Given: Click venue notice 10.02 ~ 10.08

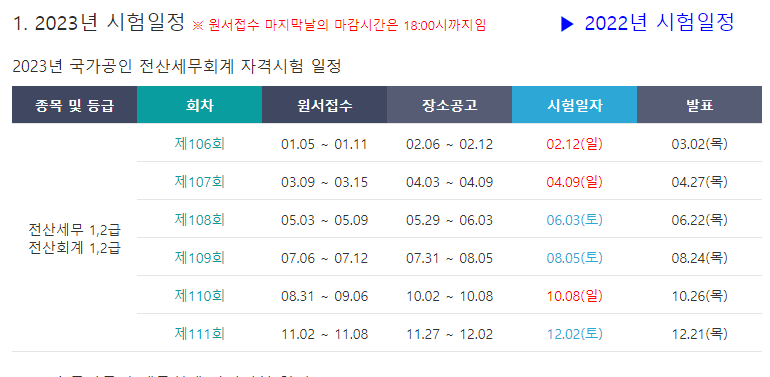Looking at the screenshot, I should coord(449,296).
